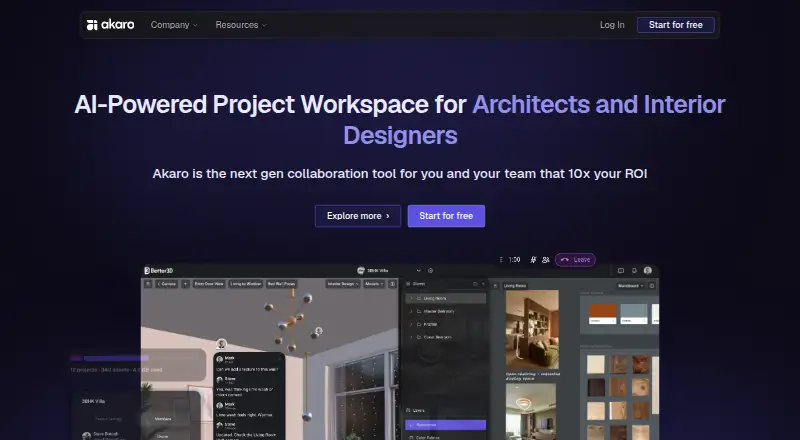
Task: Select the cream material swatch in top row
Action: point(595,364)
